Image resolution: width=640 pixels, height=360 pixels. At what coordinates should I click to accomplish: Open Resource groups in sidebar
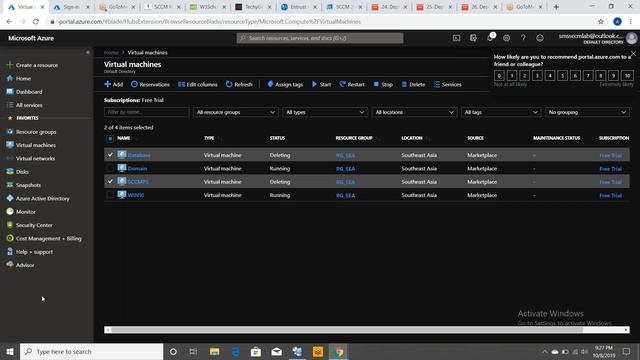pos(36,132)
